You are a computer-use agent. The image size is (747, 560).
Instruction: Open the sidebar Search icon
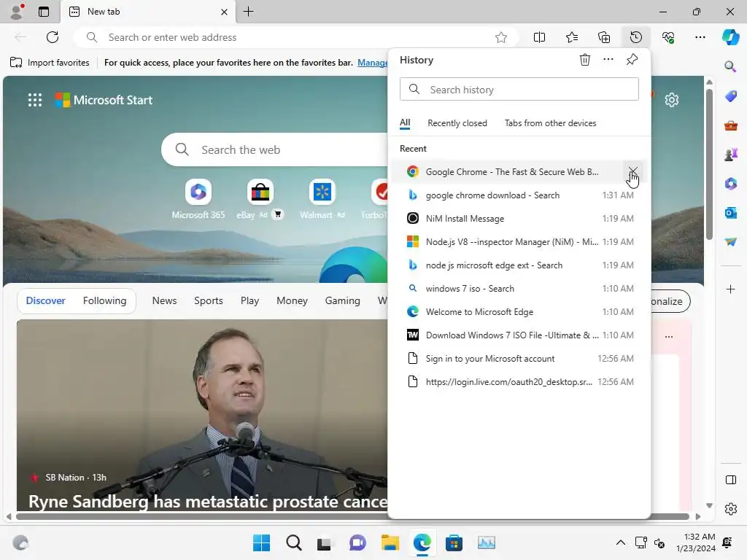(x=730, y=66)
